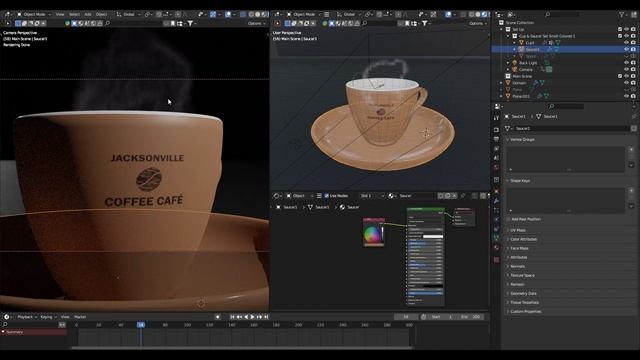Click the blue timeline playhead frame marker
Viewport: 640px width, 360px height.
(141, 325)
